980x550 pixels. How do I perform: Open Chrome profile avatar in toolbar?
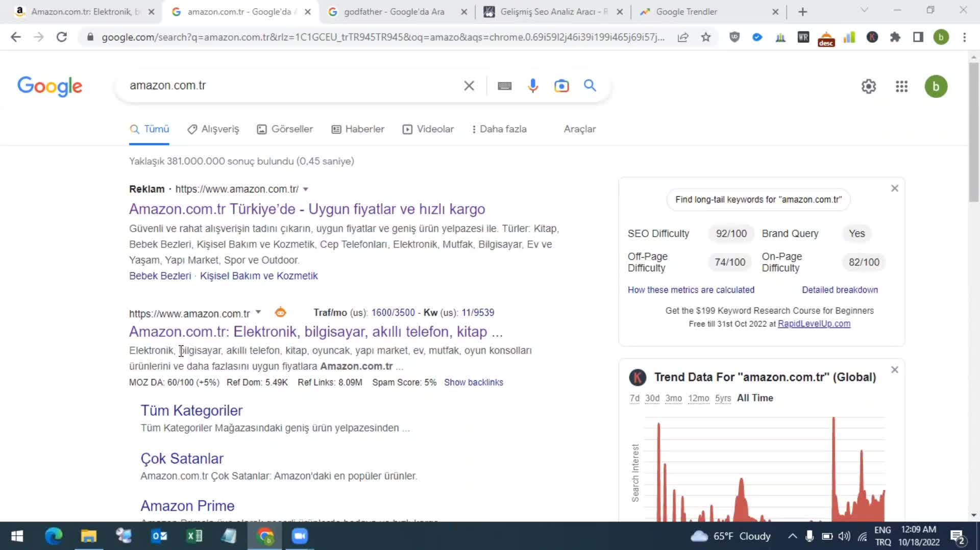941,37
